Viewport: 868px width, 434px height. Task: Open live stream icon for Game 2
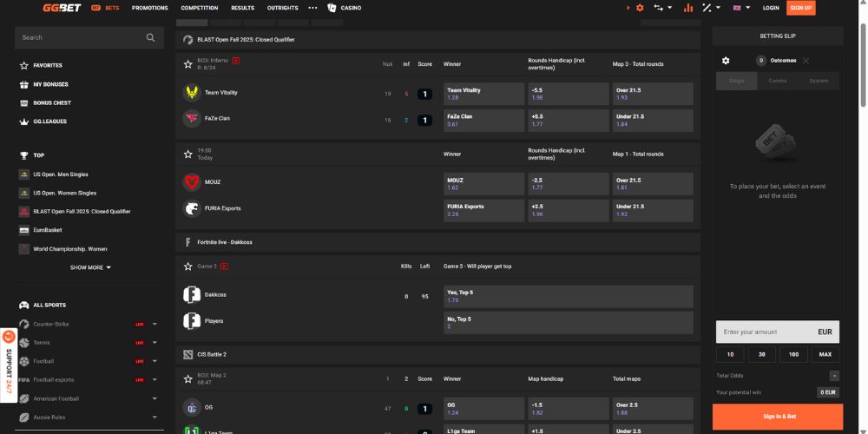[224, 266]
